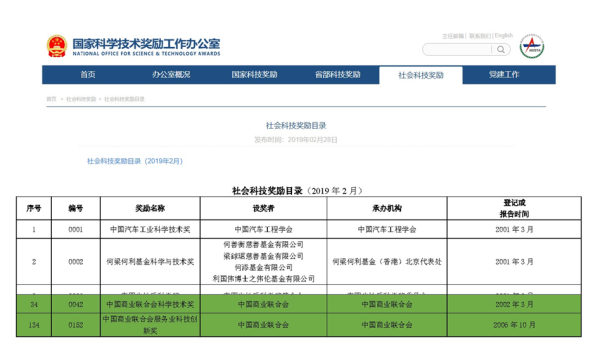Image resolution: width=600 pixels, height=361 pixels.
Task: Click 中国商业联合会 设奖者 cell in row 0042
Action: [x=263, y=304]
